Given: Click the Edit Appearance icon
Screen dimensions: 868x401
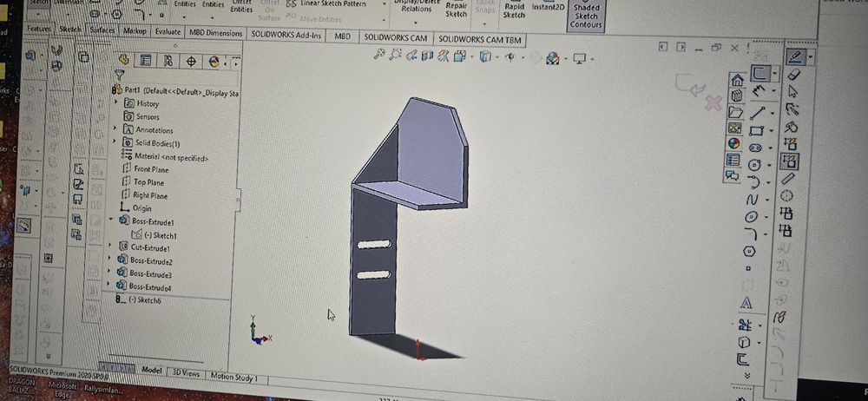Looking at the screenshot, I should tap(552, 58).
